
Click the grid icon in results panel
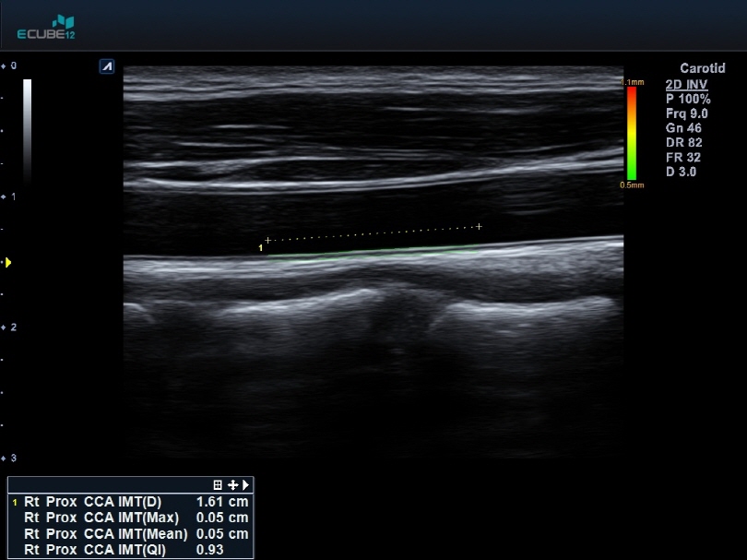pos(218,484)
